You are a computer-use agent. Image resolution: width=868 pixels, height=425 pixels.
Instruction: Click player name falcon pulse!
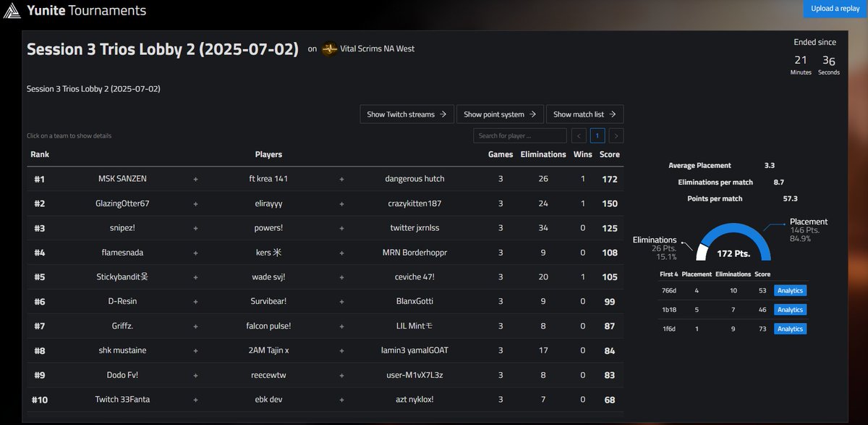coord(268,326)
